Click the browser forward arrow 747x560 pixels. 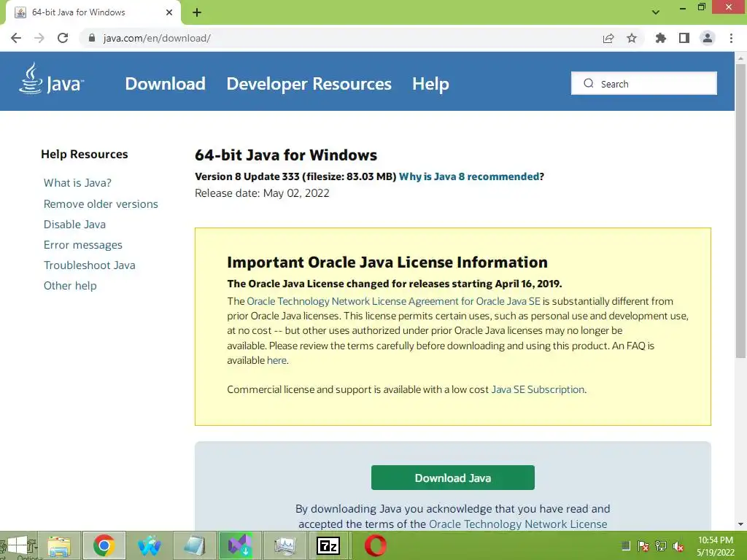point(39,38)
